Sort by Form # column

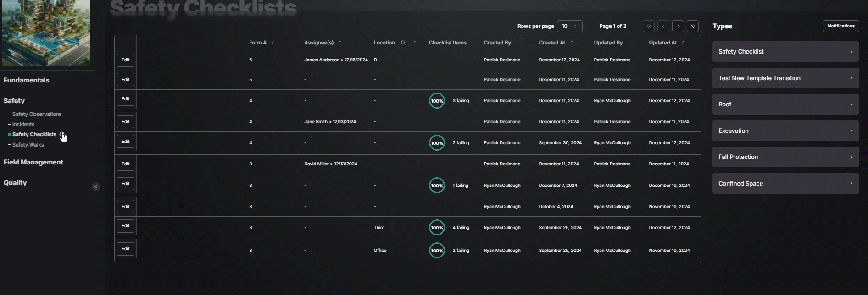273,43
